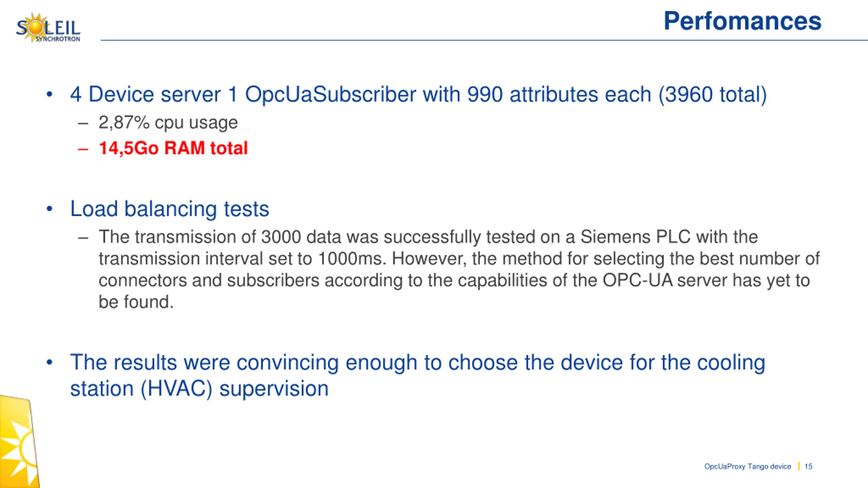The width and height of the screenshot is (868, 488).
Task: Click the red '14,5Go RAM total' text
Action: 173,148
